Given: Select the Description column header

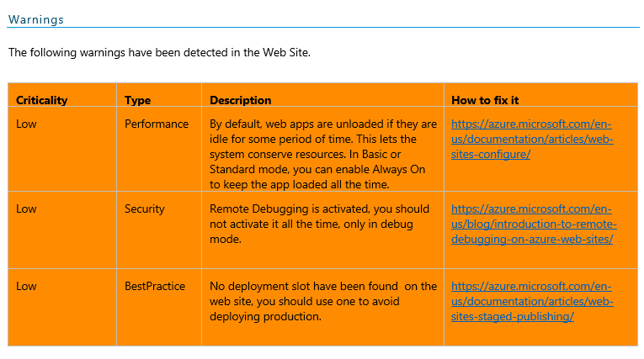Looking at the screenshot, I should (240, 101).
